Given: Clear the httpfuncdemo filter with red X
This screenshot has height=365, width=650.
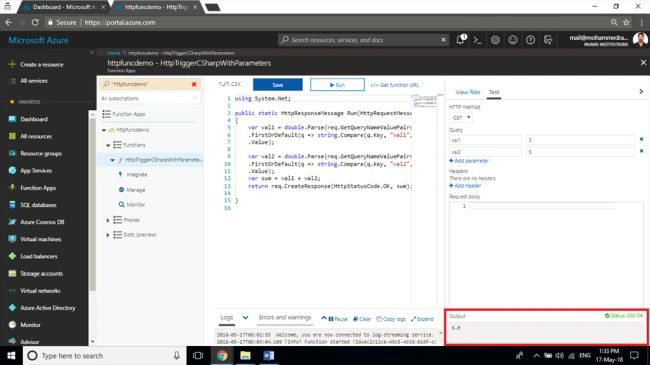Looking at the screenshot, I should click(x=194, y=84).
